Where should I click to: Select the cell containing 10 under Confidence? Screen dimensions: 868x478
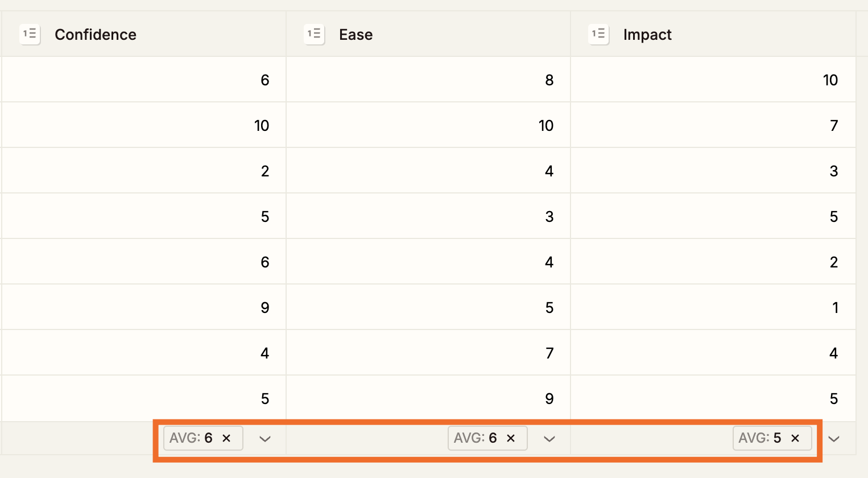(x=142, y=125)
